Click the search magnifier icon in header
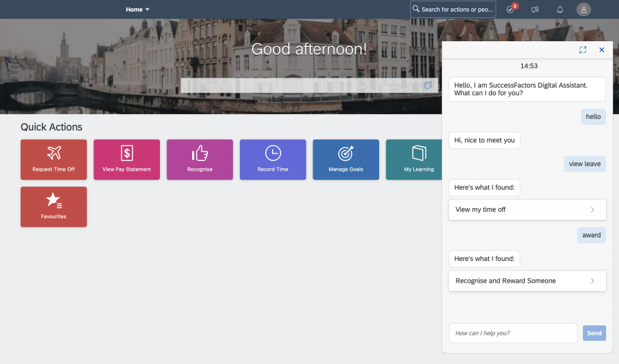The width and height of the screenshot is (619, 364). [416, 8]
